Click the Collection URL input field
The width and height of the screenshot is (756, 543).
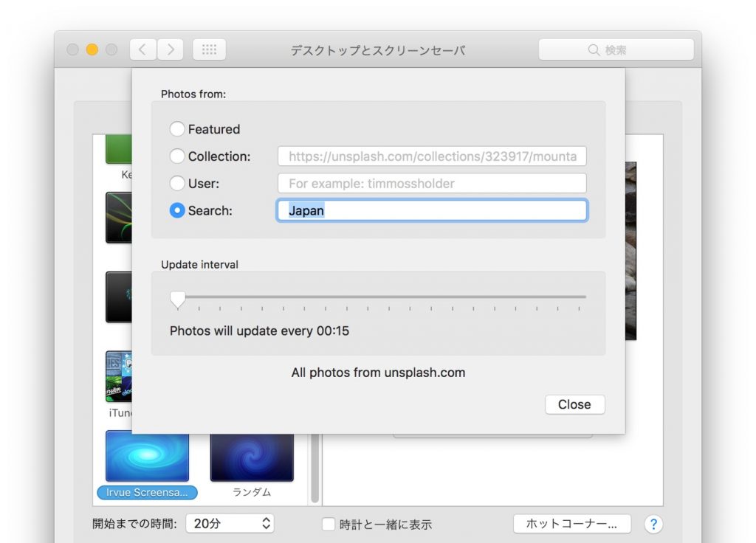pos(432,156)
